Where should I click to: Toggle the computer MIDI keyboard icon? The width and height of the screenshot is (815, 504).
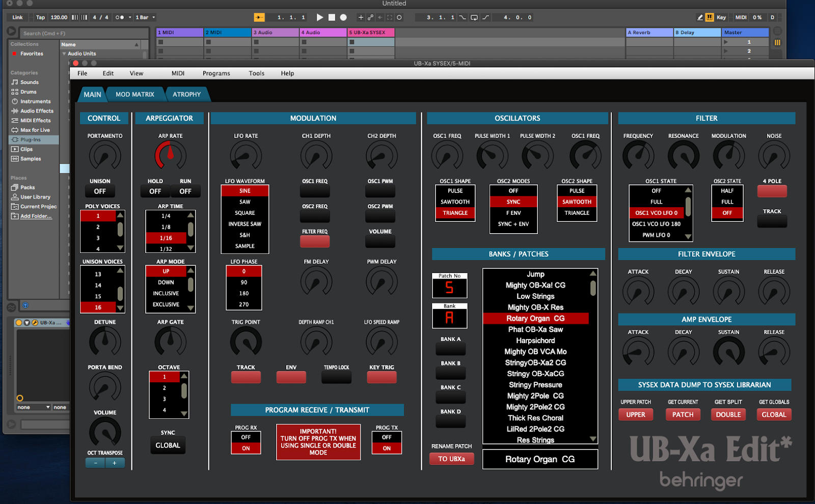(x=710, y=17)
